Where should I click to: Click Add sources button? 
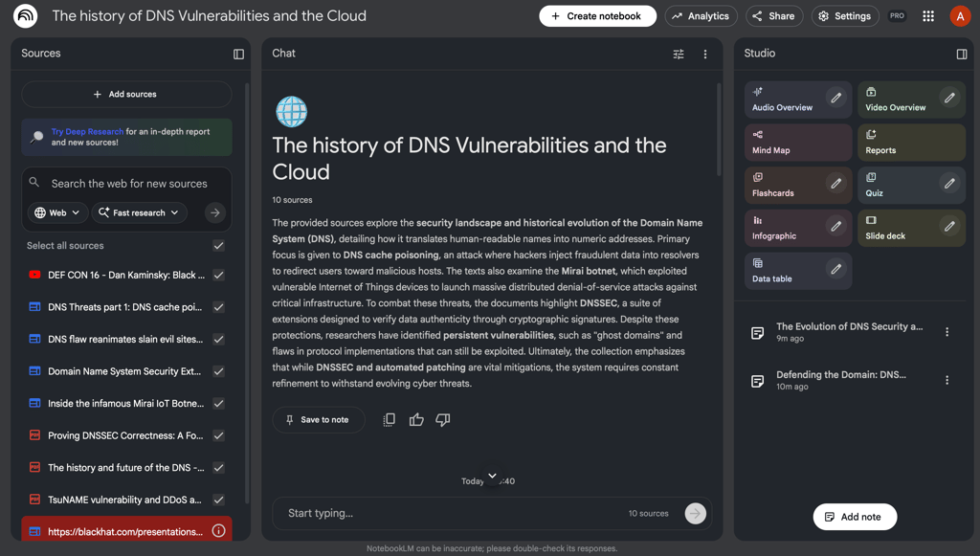126,95
